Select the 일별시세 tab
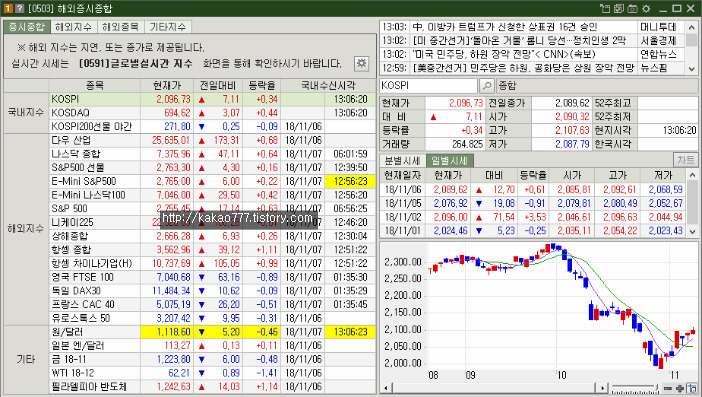The height and width of the screenshot is (397, 702). click(x=449, y=160)
